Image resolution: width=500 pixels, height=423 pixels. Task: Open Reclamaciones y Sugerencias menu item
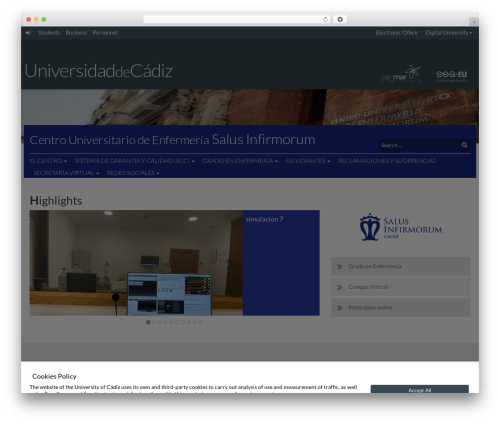(x=387, y=161)
